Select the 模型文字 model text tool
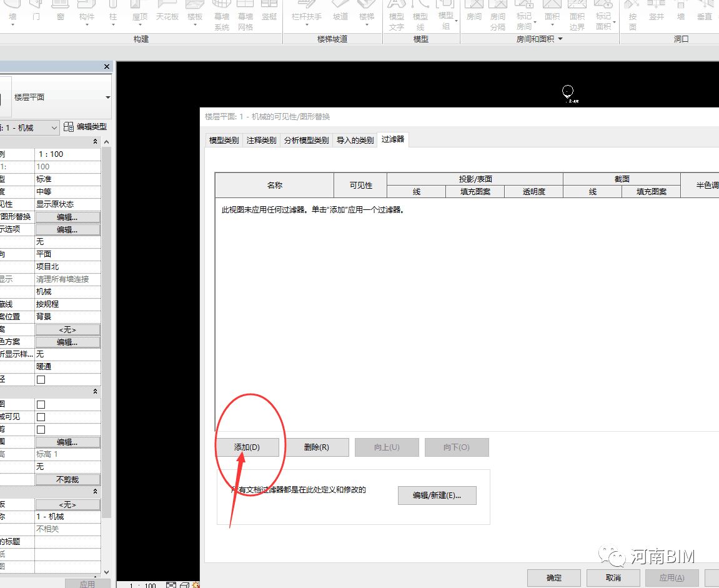The image size is (719, 588). [x=396, y=16]
